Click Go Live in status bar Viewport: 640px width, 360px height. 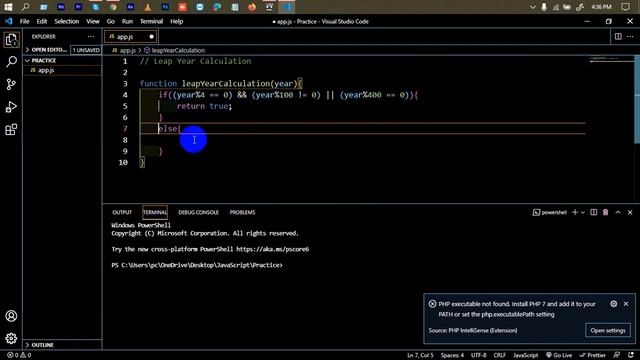click(559, 355)
